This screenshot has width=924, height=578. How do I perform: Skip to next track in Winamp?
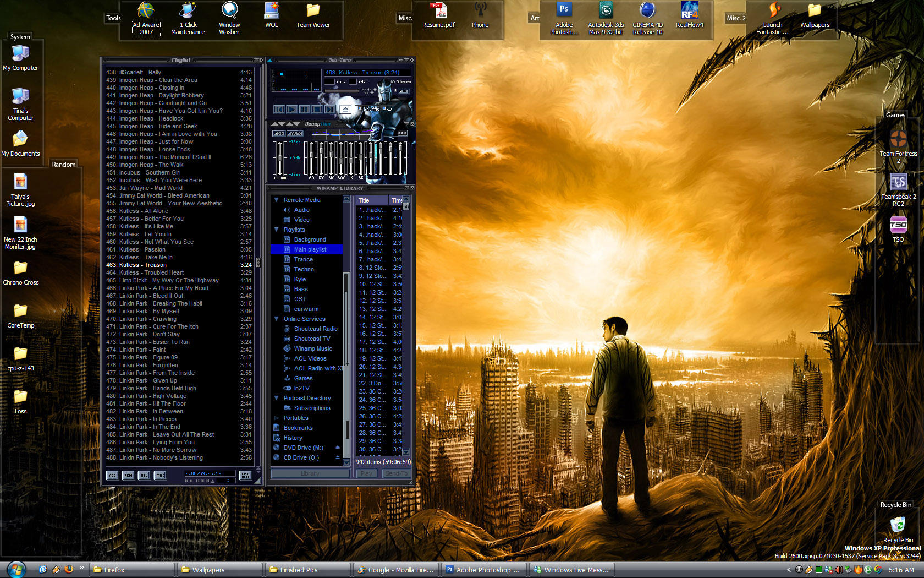tap(329, 109)
